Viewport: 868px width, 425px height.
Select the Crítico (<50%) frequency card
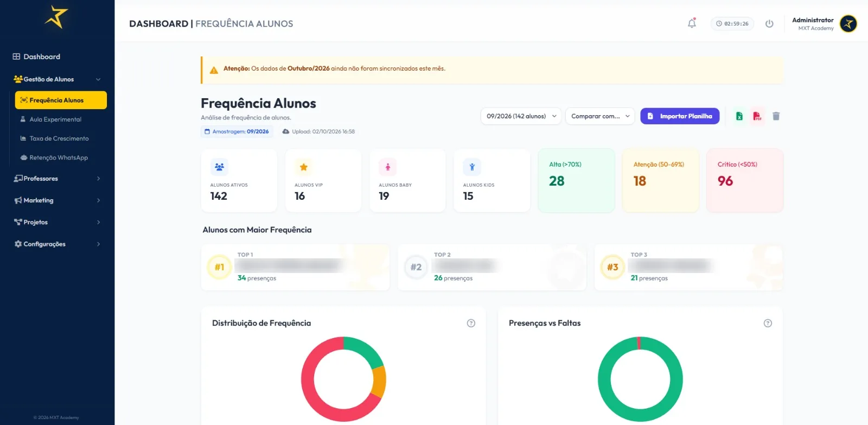(745, 180)
